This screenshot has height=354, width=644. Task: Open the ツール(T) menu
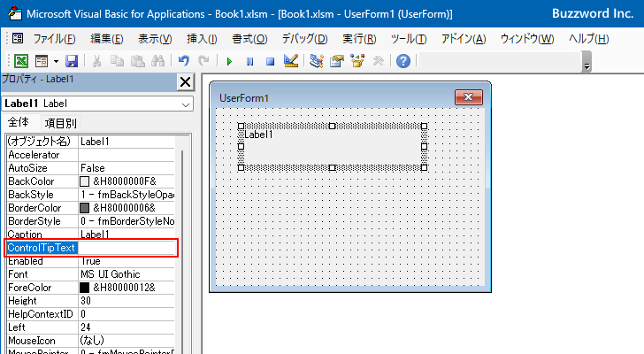click(409, 39)
